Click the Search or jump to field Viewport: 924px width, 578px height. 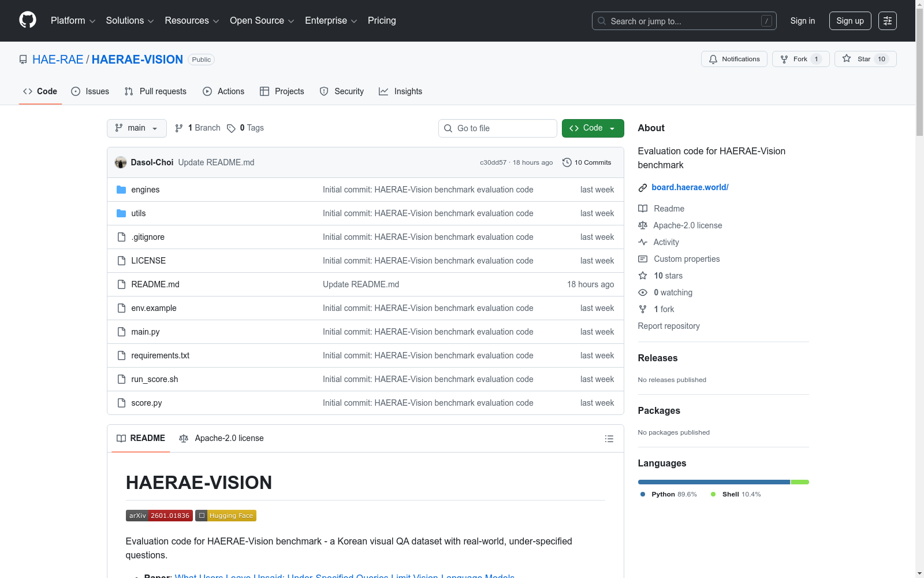point(684,21)
